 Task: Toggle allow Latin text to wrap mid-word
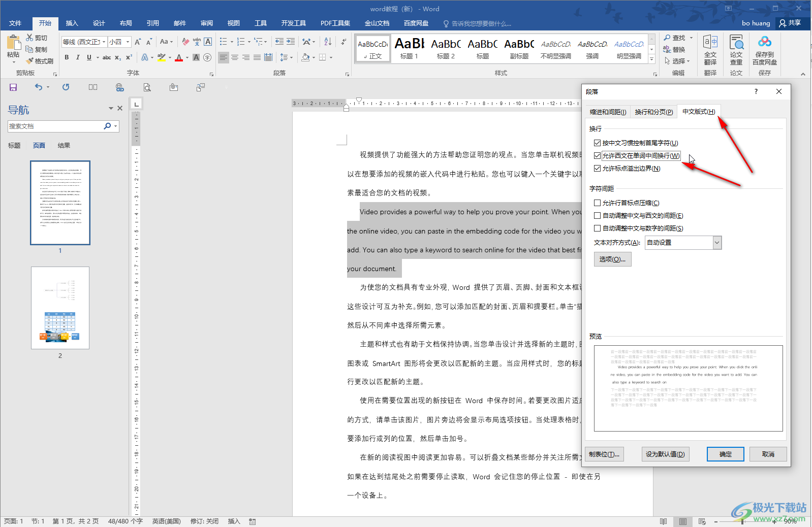click(x=598, y=156)
